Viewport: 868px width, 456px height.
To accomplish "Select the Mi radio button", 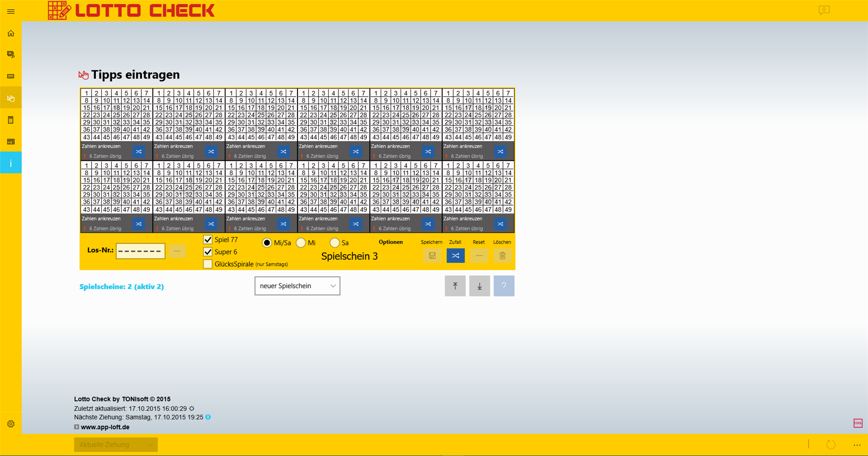I will [301, 243].
